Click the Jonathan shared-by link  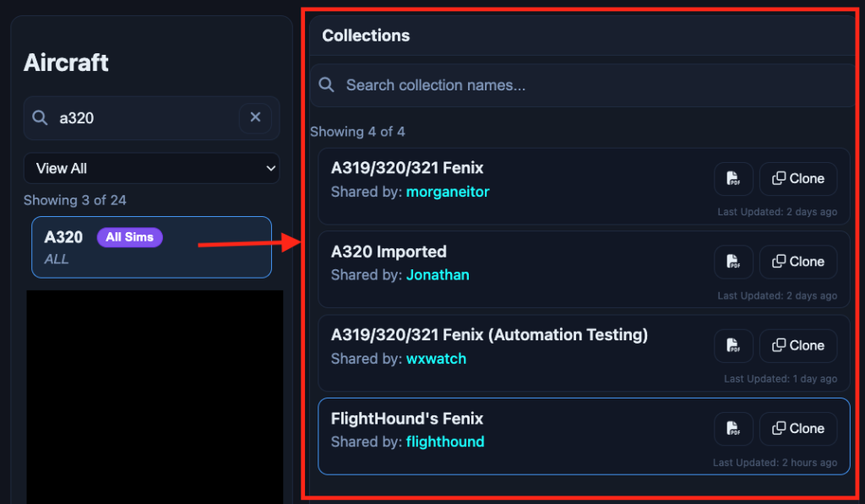click(x=438, y=274)
